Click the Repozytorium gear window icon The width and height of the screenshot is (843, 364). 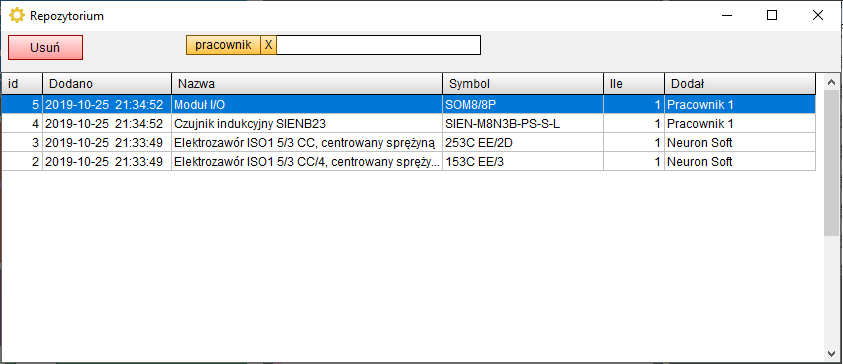[x=17, y=16]
